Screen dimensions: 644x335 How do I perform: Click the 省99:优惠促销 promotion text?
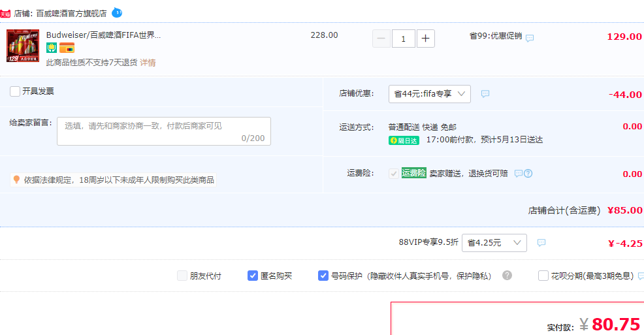[496, 36]
